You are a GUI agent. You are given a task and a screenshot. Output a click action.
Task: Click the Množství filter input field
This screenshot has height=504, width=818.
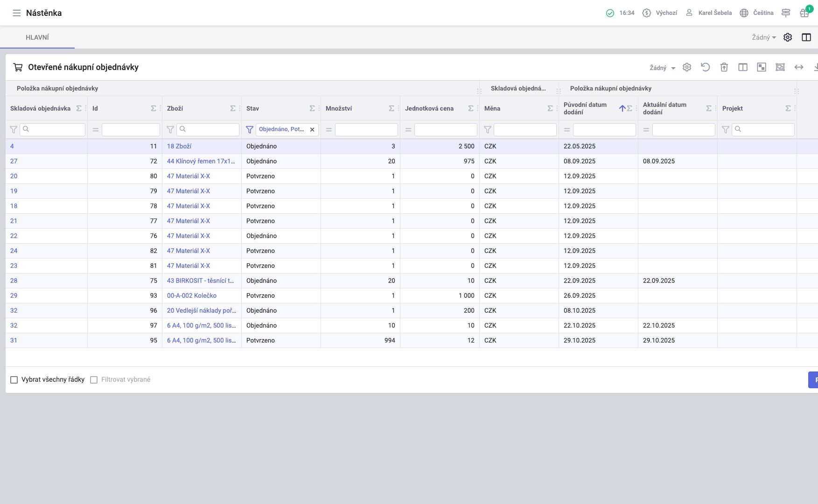click(x=366, y=130)
